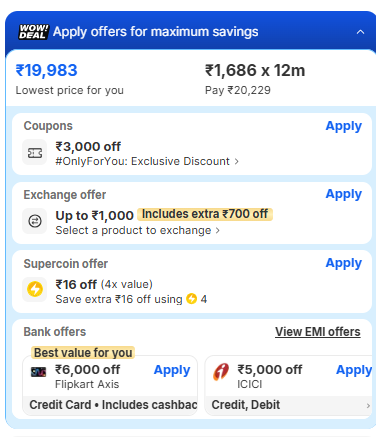This screenshot has width=376, height=437.
Task: Click the WOW! DEAL badge icon
Action: point(33,32)
